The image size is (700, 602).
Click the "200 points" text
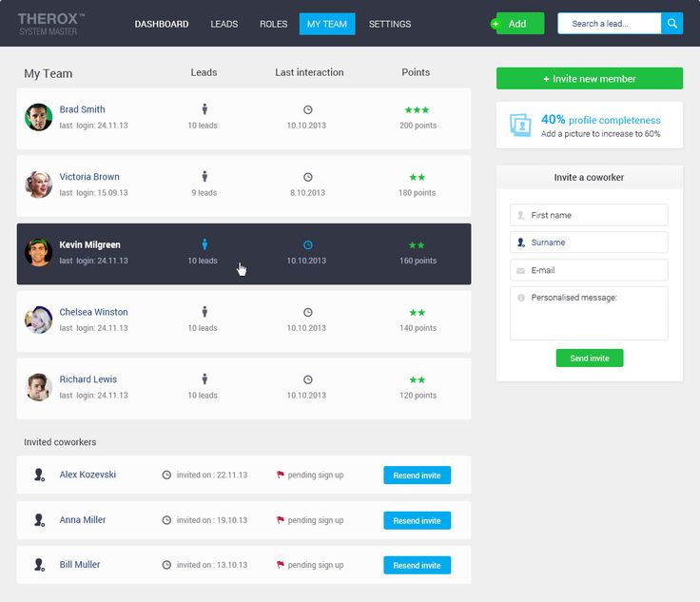coord(418,126)
